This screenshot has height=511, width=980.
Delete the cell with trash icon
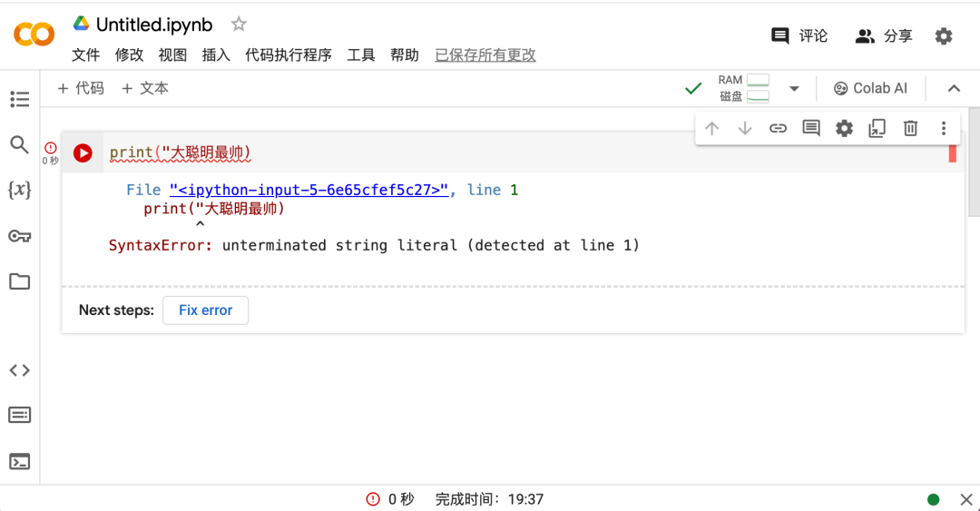pos(910,128)
